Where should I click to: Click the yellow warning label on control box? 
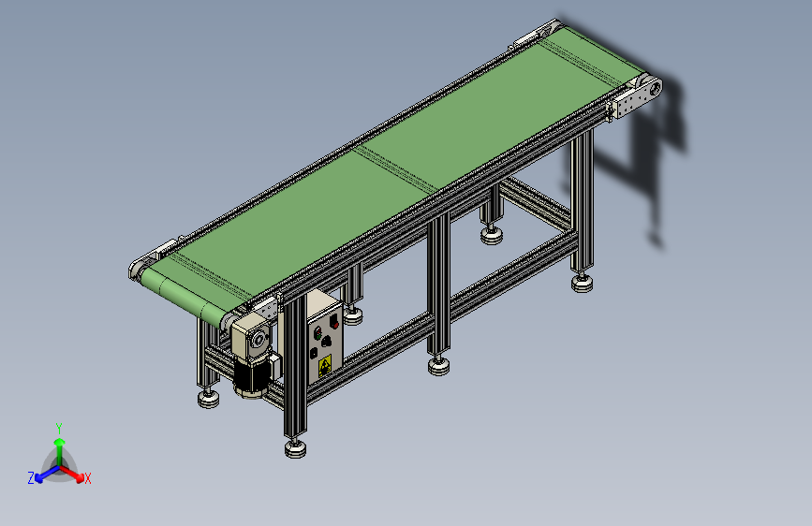[325, 366]
